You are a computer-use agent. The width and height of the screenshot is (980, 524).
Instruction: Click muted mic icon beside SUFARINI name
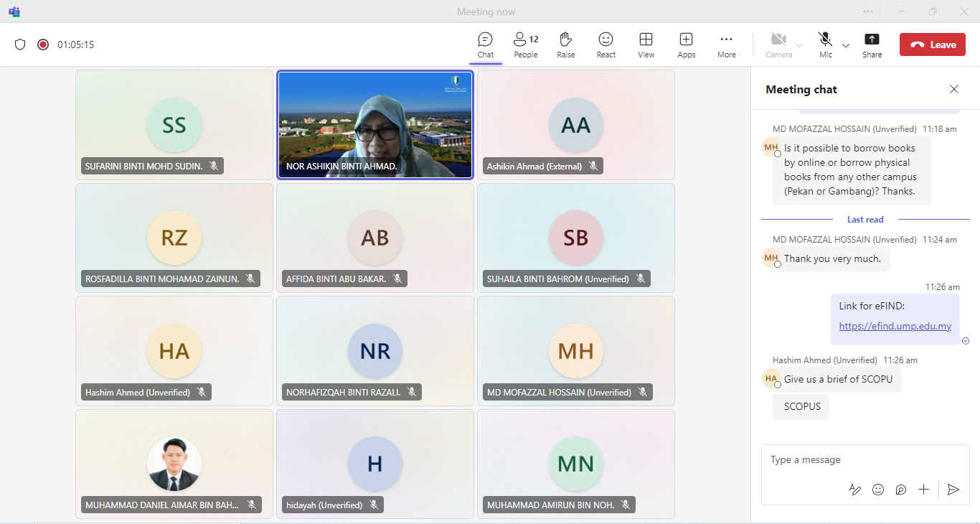tap(214, 166)
